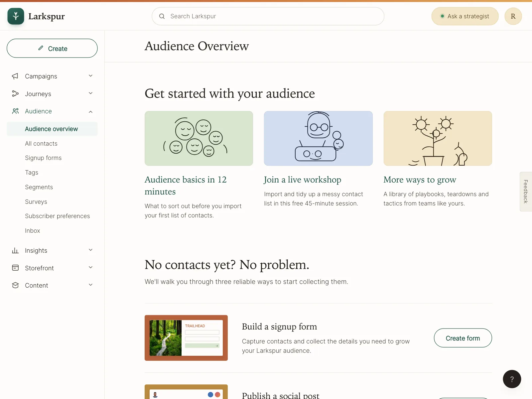Expand the Storefront section chevron
The image size is (532, 399).
[x=91, y=268]
